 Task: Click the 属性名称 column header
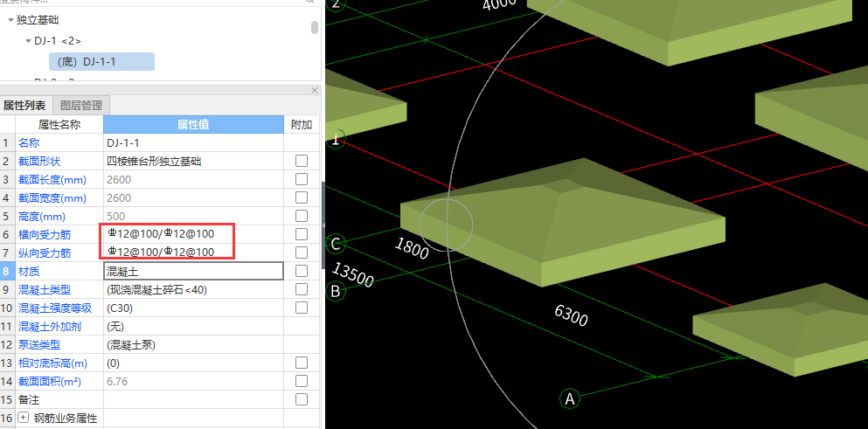coord(59,125)
